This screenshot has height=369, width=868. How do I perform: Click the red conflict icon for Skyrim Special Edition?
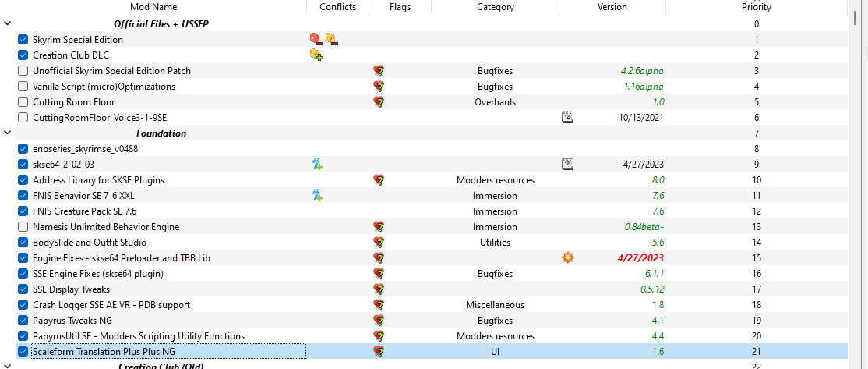pyautogui.click(x=316, y=39)
